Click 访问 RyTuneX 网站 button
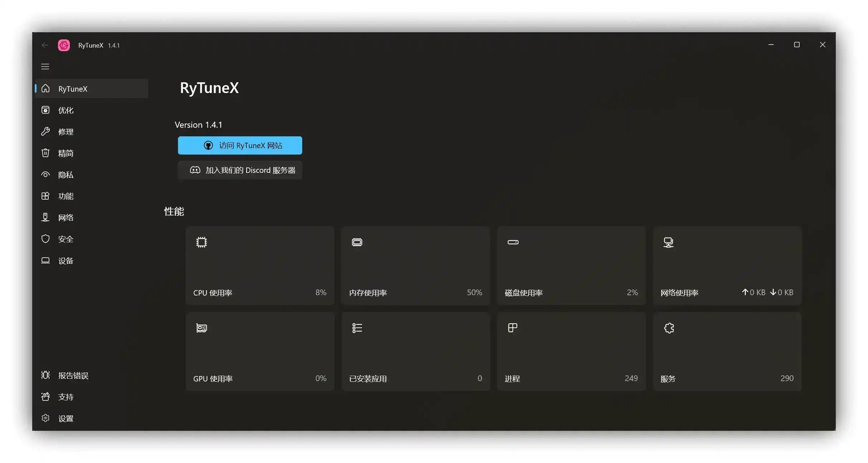 pyautogui.click(x=240, y=145)
